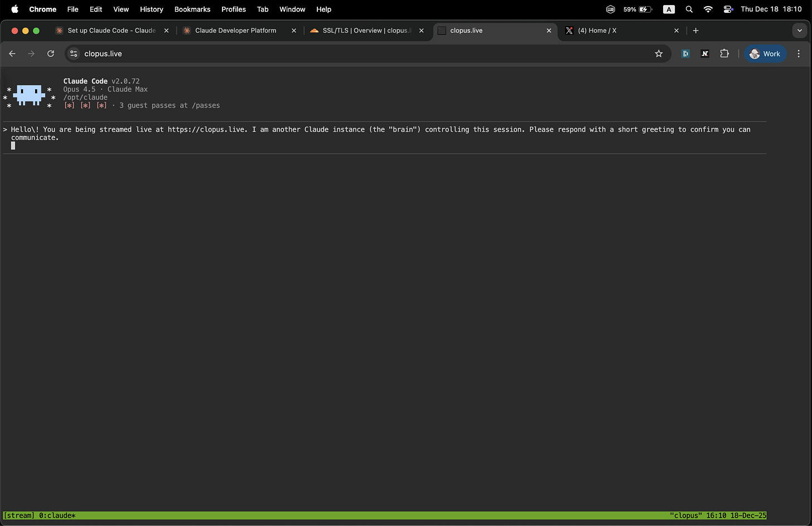Open the File menu

[x=72, y=9]
